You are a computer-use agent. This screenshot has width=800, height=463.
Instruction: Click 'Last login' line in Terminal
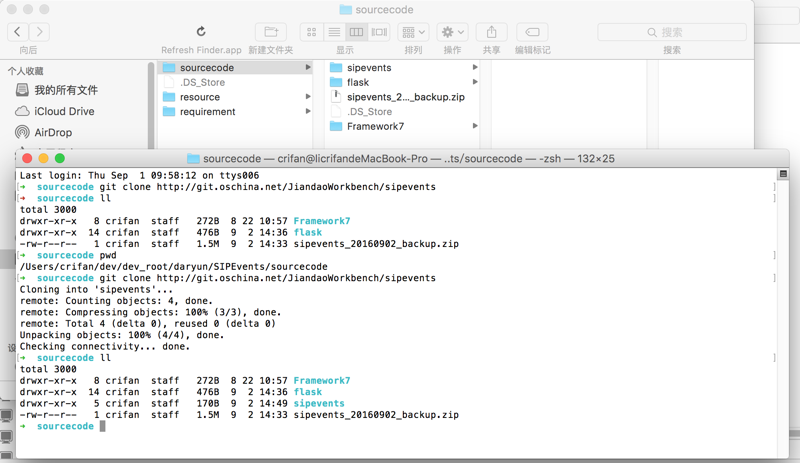(139, 176)
